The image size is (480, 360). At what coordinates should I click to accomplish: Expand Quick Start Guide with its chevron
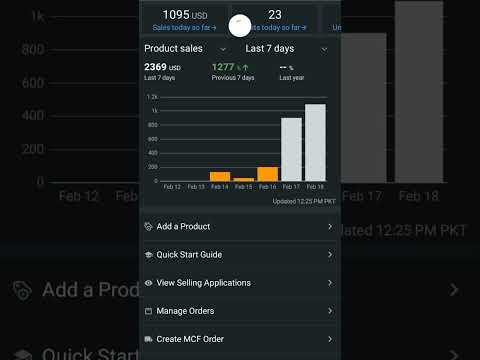pyautogui.click(x=330, y=255)
